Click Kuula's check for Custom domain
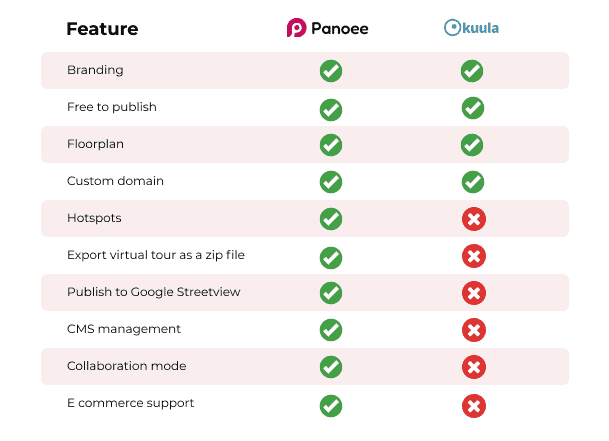This screenshot has height=441, width=609. [472, 182]
